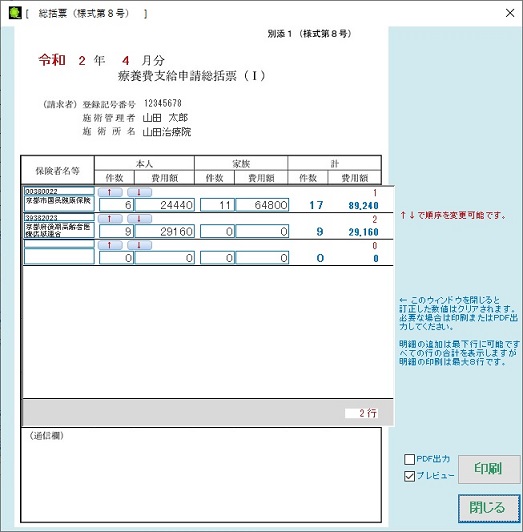Enable the PDF出力 checkbox
This screenshot has height=532, width=523.
pos(409,459)
